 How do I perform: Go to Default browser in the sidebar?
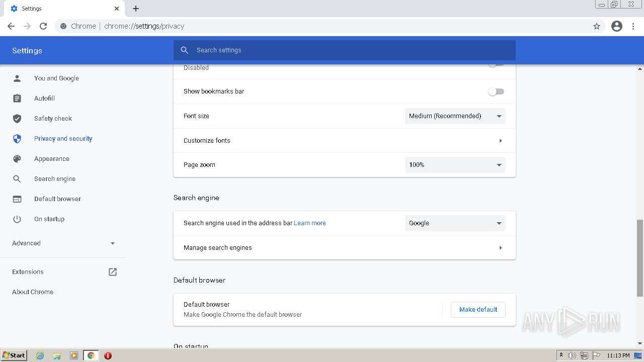click(57, 199)
